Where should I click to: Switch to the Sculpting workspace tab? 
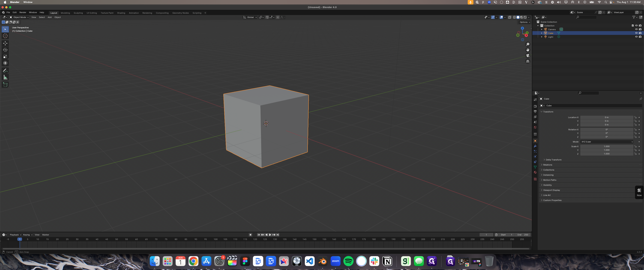coord(78,13)
